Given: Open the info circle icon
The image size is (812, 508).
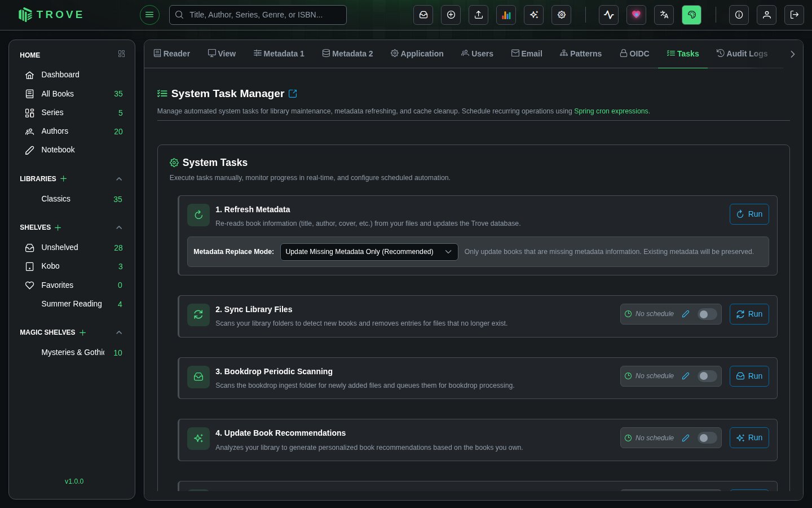Looking at the screenshot, I should [x=739, y=15].
